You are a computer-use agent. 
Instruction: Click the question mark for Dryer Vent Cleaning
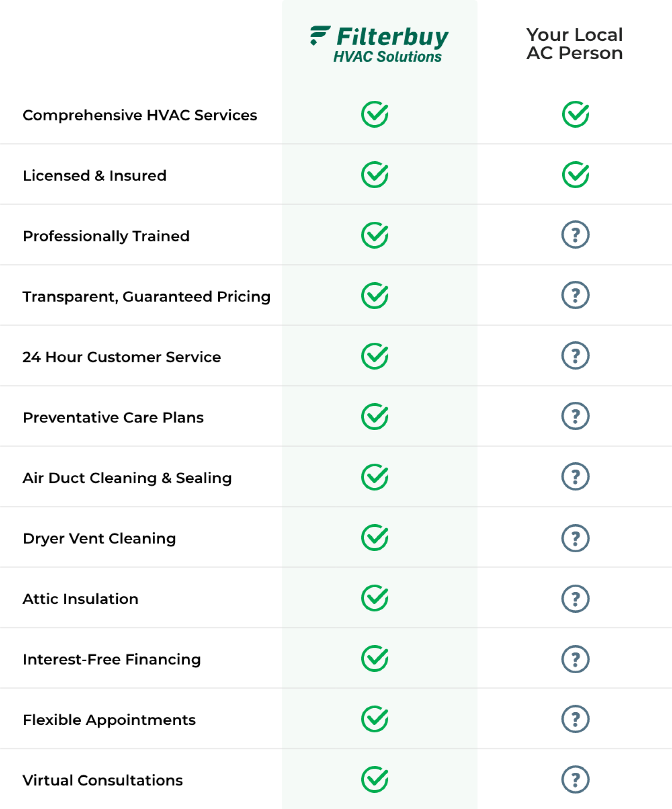(576, 538)
